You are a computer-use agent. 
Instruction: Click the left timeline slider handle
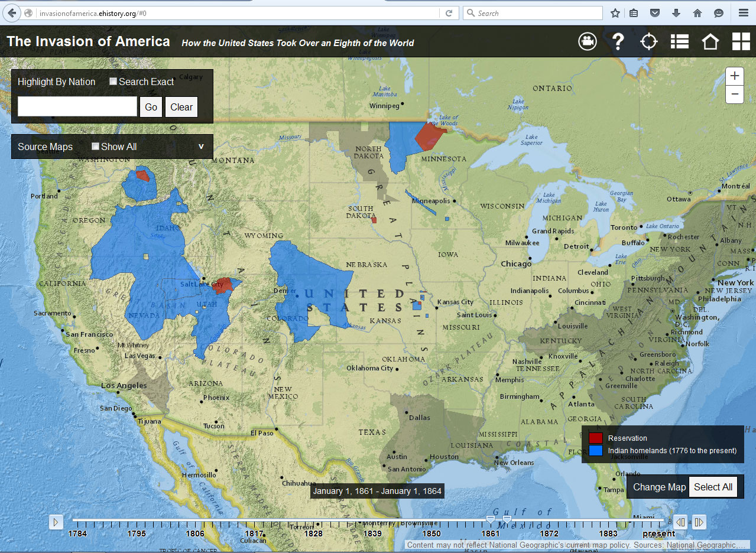coord(490,519)
